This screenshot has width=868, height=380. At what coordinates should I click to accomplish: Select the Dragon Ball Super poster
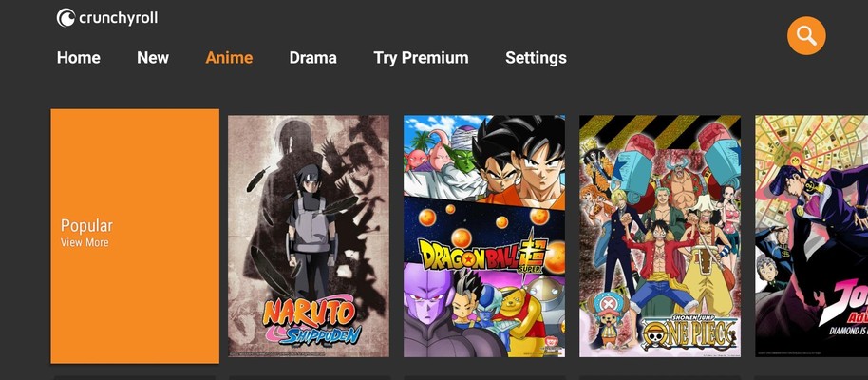click(x=484, y=236)
